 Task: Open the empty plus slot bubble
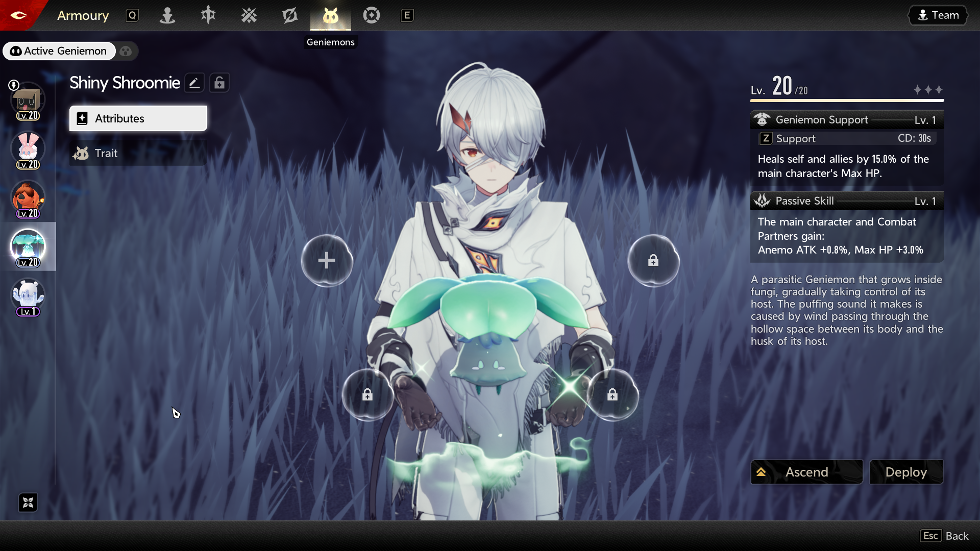327,261
